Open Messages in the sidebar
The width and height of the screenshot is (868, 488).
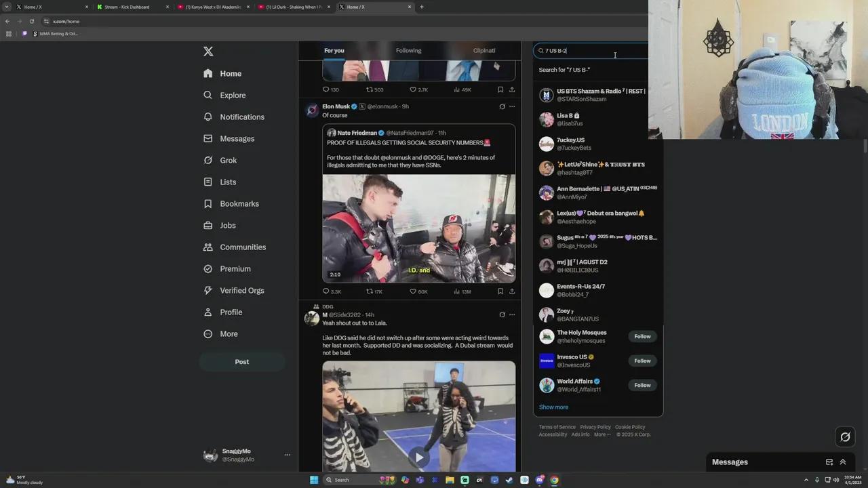click(x=229, y=138)
